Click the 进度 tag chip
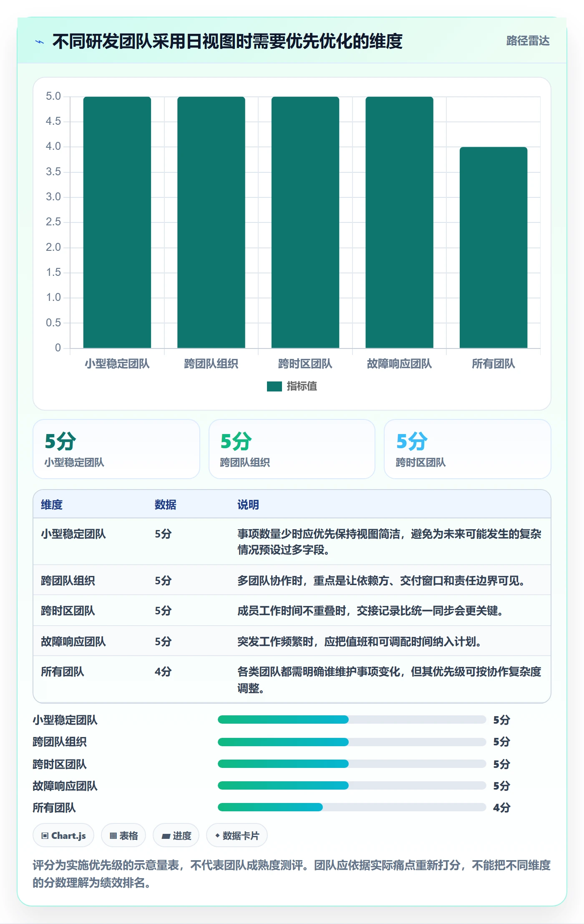The image size is (584, 924). click(176, 836)
